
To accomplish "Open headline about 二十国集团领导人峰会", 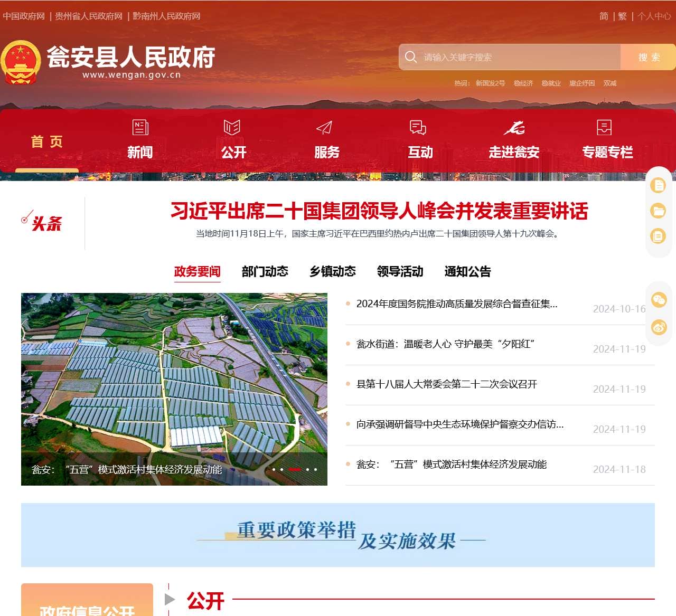I will 379,211.
